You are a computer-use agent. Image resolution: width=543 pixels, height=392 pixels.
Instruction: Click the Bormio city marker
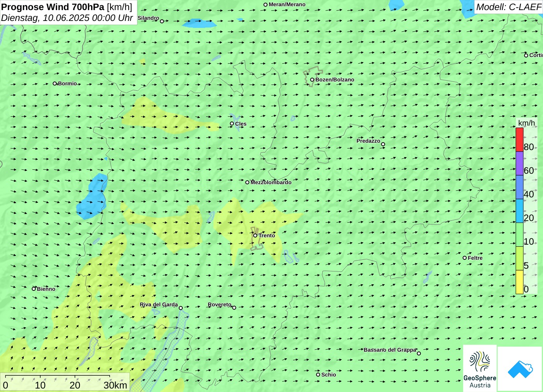coord(55,83)
